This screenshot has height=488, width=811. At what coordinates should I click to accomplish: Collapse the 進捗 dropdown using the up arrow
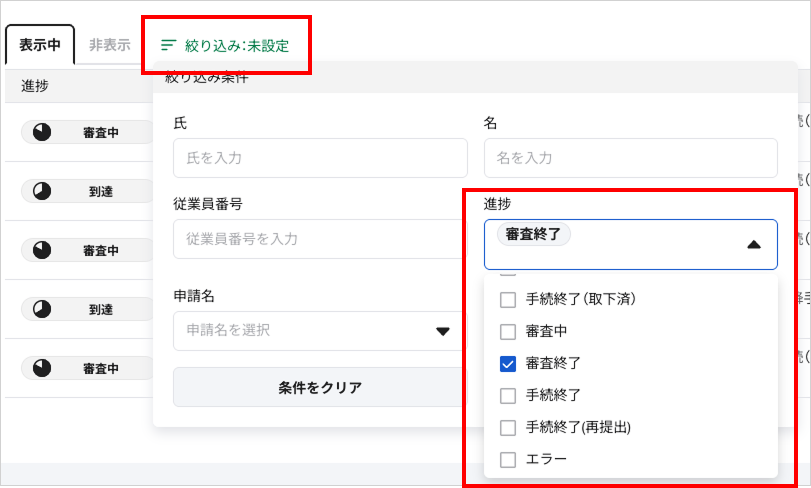[754, 245]
